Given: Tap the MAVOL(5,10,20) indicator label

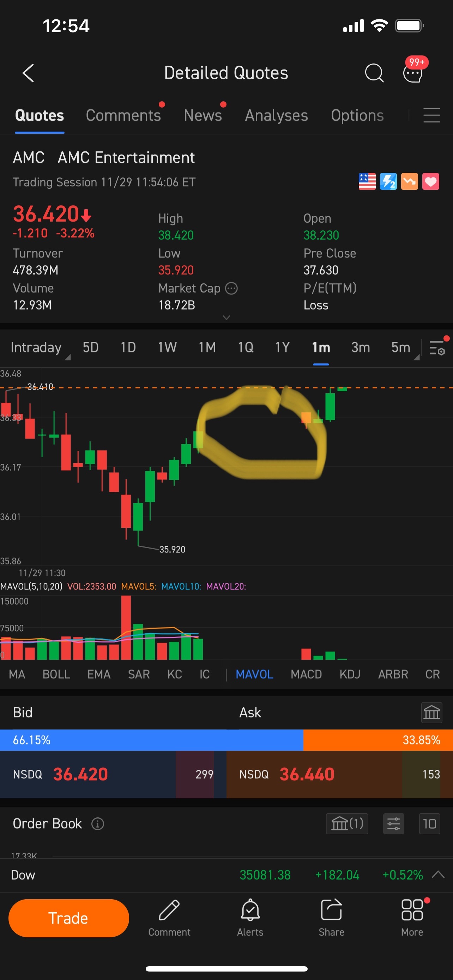Looking at the screenshot, I should point(31,586).
